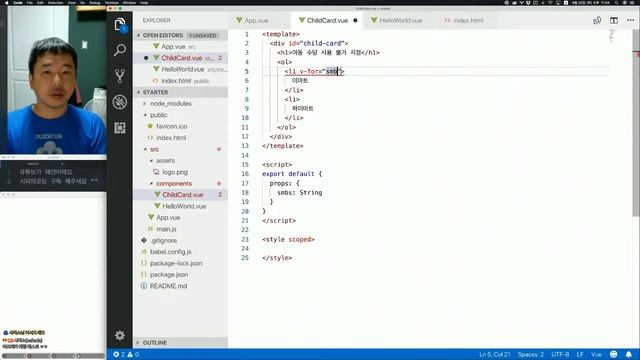Open the Terminal menu in menu bar
This screenshot has width=640, height=360.
(x=111, y=2)
